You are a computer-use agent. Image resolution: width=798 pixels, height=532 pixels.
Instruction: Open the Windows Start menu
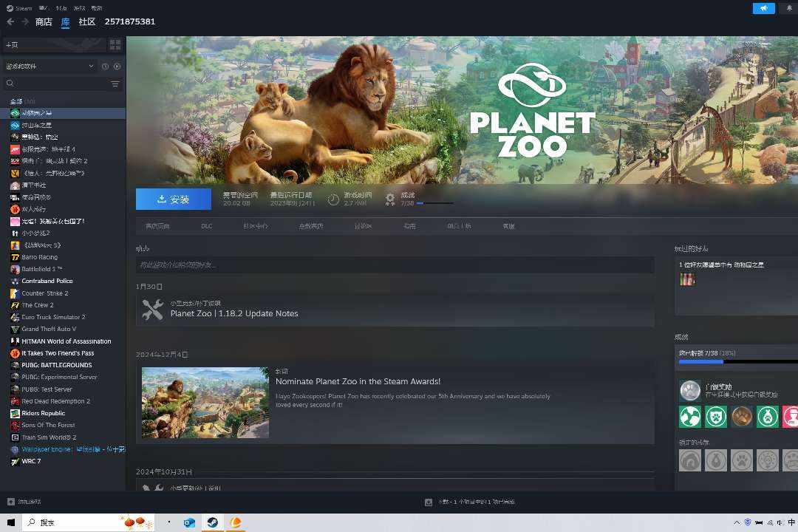point(10,522)
